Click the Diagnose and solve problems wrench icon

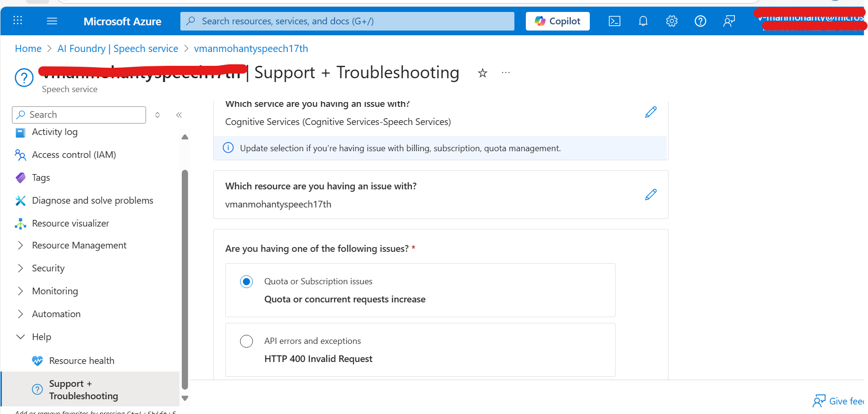pos(21,201)
